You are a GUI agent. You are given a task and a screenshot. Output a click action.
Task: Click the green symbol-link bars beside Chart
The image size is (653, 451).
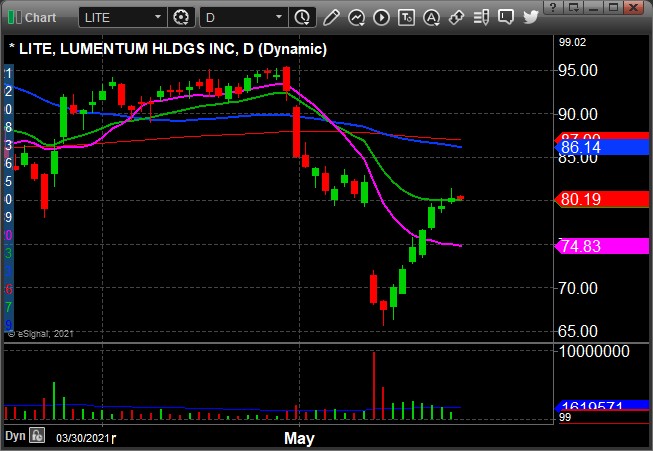(x=14, y=17)
